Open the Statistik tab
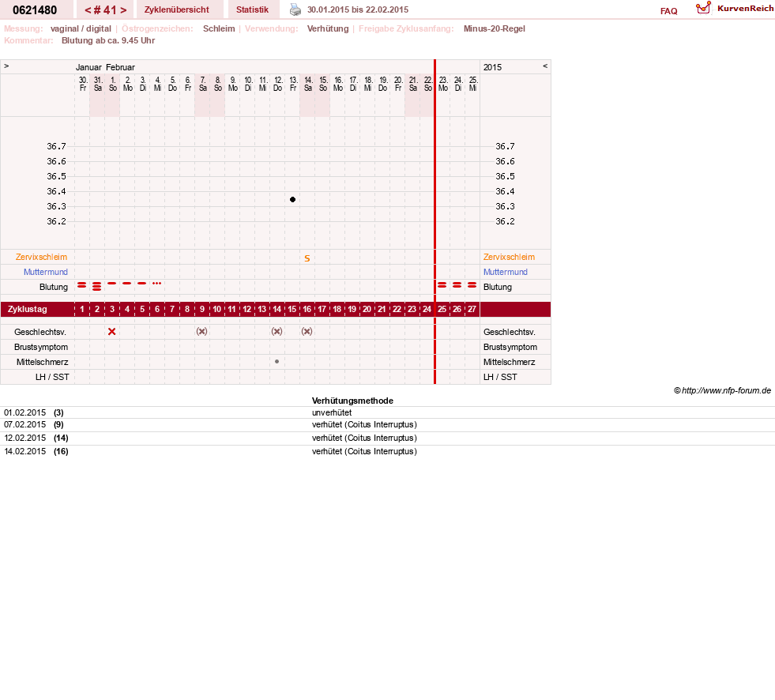The width and height of the screenshot is (775, 700). tap(253, 9)
